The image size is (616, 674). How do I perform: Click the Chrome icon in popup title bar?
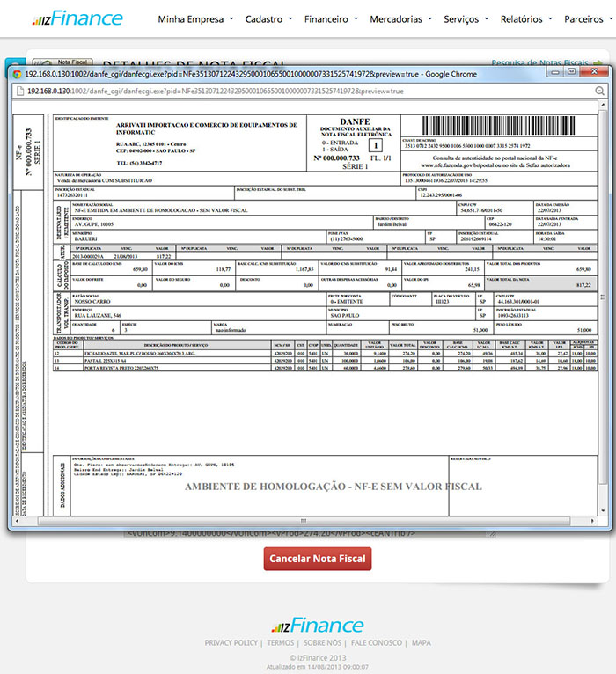point(17,73)
